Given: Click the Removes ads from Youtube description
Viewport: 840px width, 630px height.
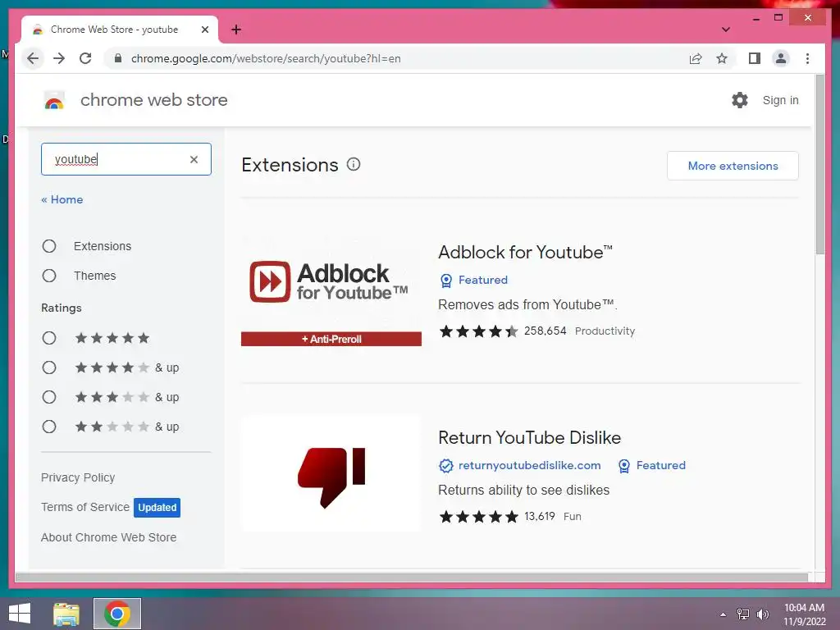Looking at the screenshot, I should pyautogui.click(x=527, y=305).
